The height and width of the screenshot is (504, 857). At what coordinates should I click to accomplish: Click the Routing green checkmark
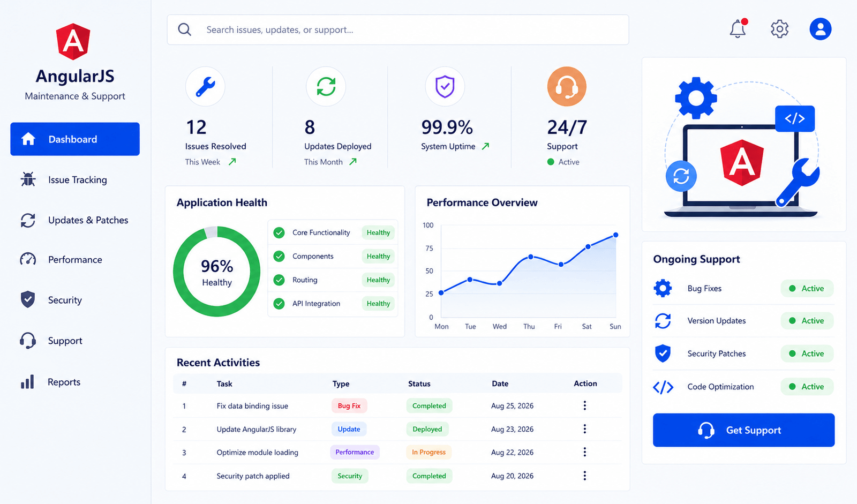[x=279, y=280]
